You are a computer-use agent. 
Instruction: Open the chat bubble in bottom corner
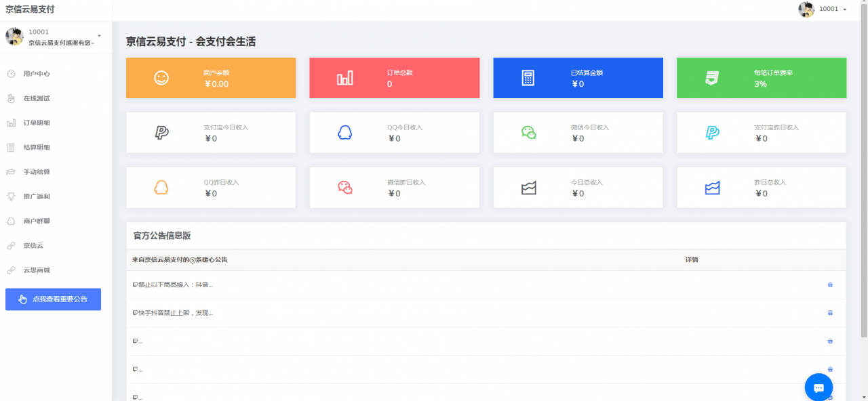point(818,386)
